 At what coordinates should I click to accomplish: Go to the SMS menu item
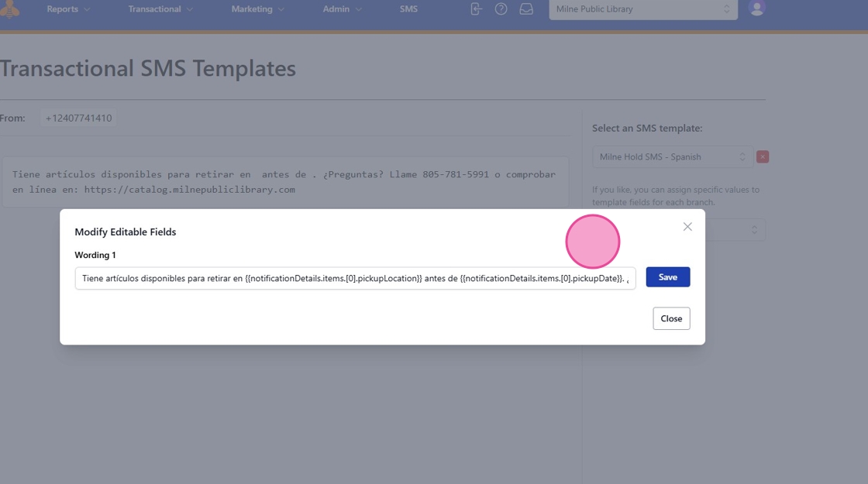pyautogui.click(x=408, y=9)
